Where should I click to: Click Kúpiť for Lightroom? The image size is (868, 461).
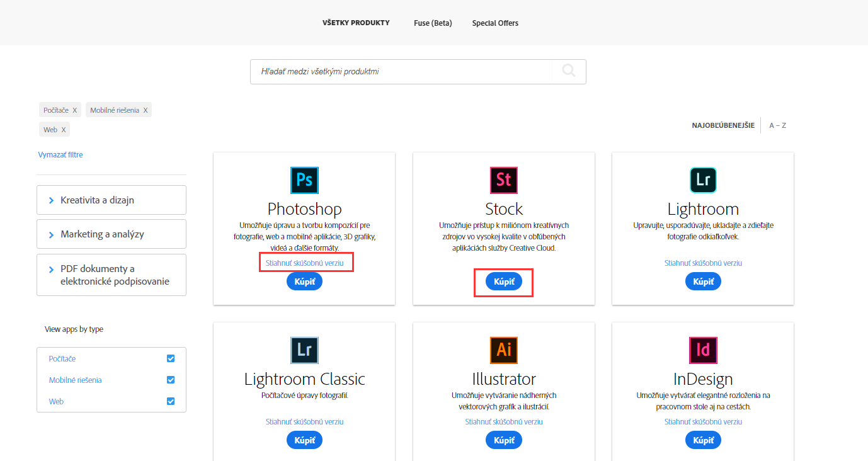[703, 281]
